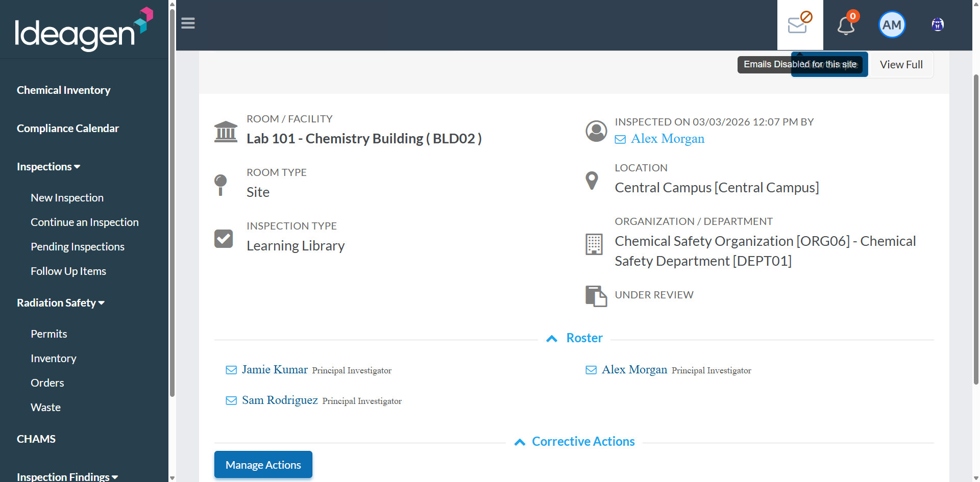Click the accessibility icon in header

937,24
